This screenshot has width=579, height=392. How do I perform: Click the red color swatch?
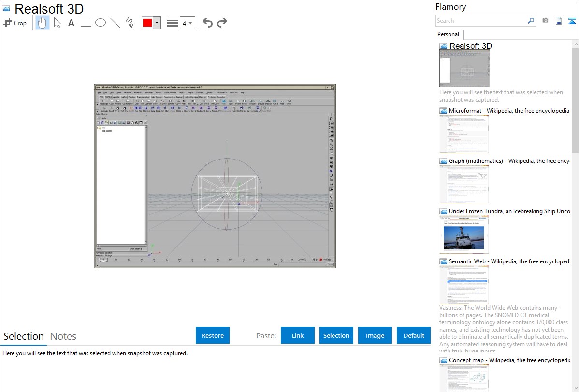(147, 23)
